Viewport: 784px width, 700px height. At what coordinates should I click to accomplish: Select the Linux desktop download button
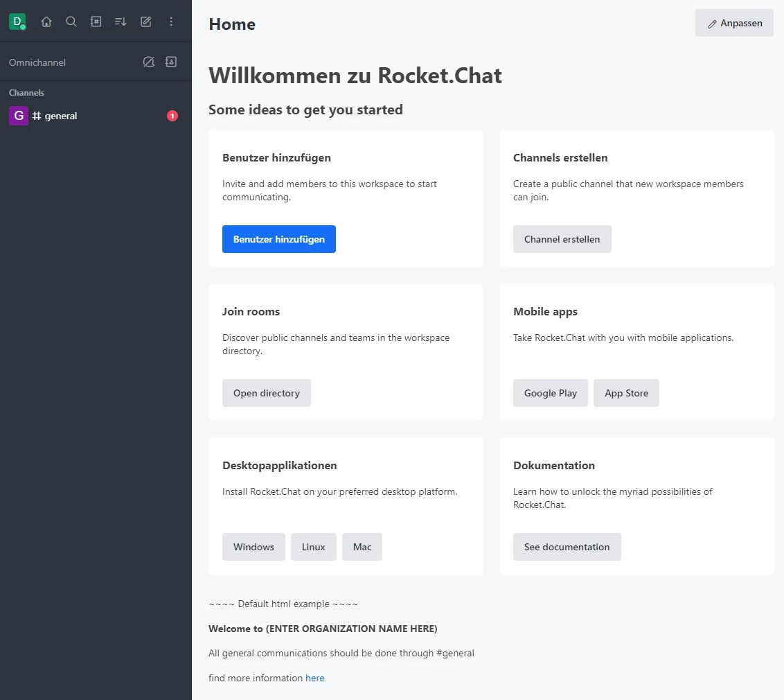pyautogui.click(x=313, y=547)
